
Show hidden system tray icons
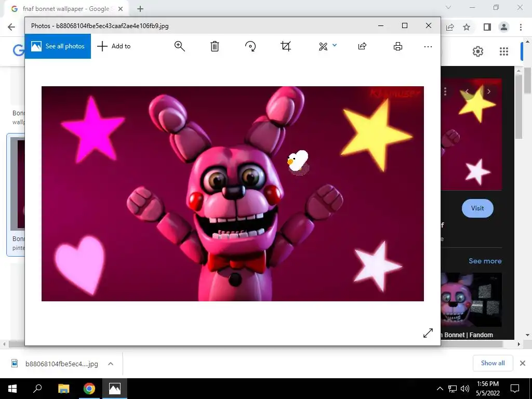[440, 389]
